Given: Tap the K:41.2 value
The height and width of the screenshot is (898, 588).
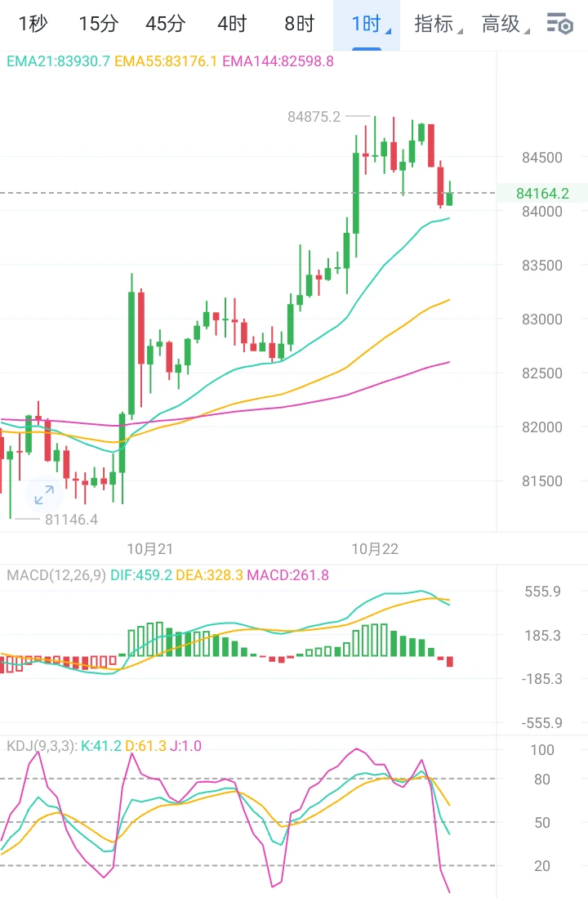Looking at the screenshot, I should click(100, 746).
